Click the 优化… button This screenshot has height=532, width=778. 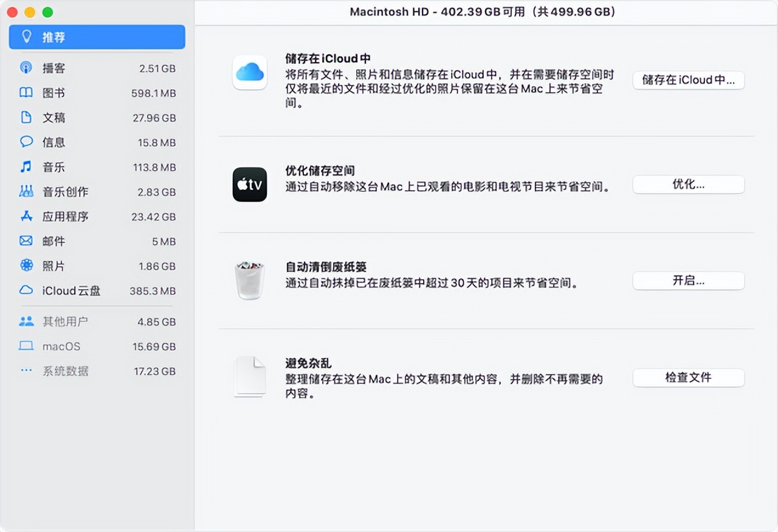688,185
